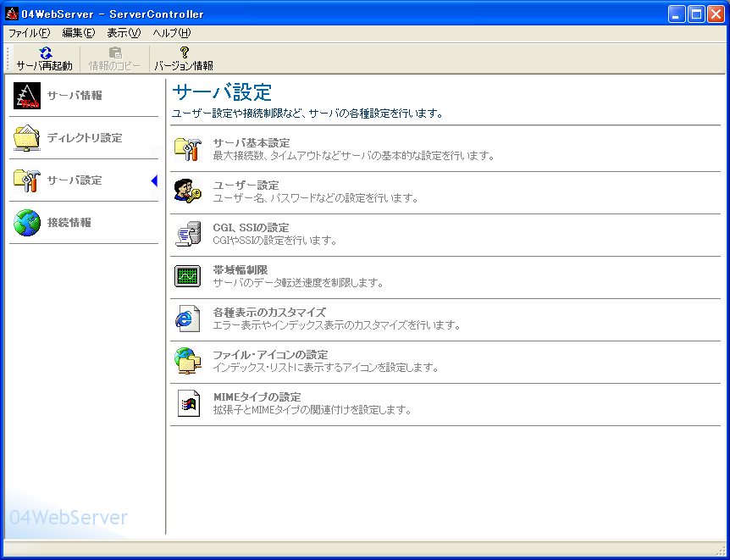Select the 接続情報 globe icon

coord(27,223)
